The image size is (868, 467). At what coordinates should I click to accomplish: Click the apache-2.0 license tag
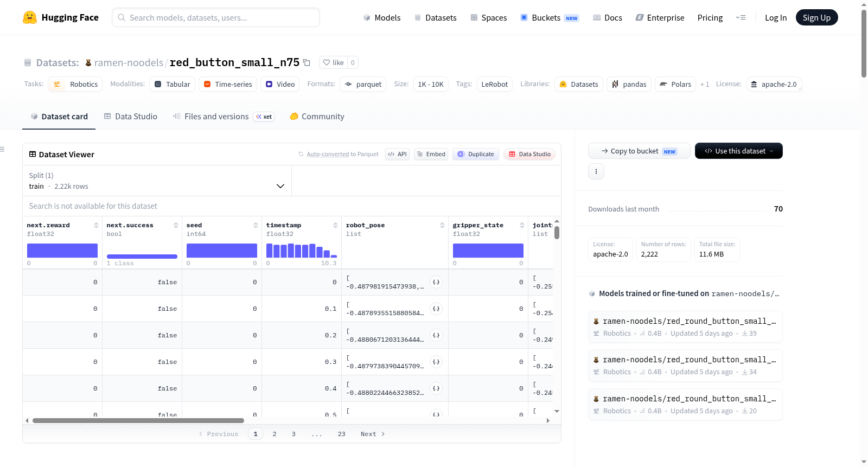[774, 84]
